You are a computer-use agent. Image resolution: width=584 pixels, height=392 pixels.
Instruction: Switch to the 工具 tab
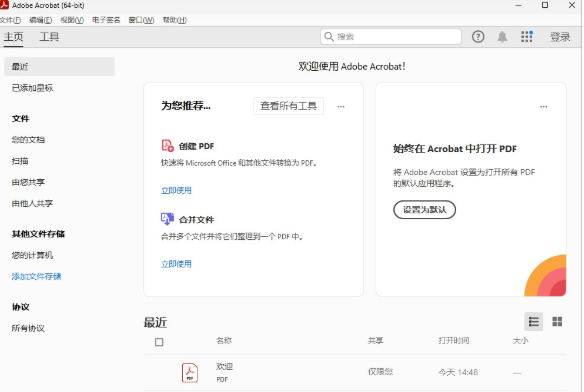(x=49, y=37)
